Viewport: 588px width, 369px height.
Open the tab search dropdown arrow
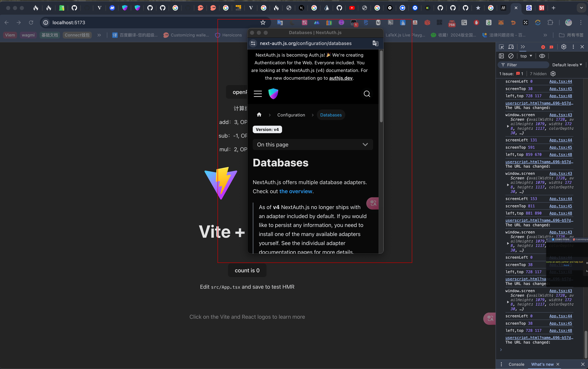[x=581, y=8]
